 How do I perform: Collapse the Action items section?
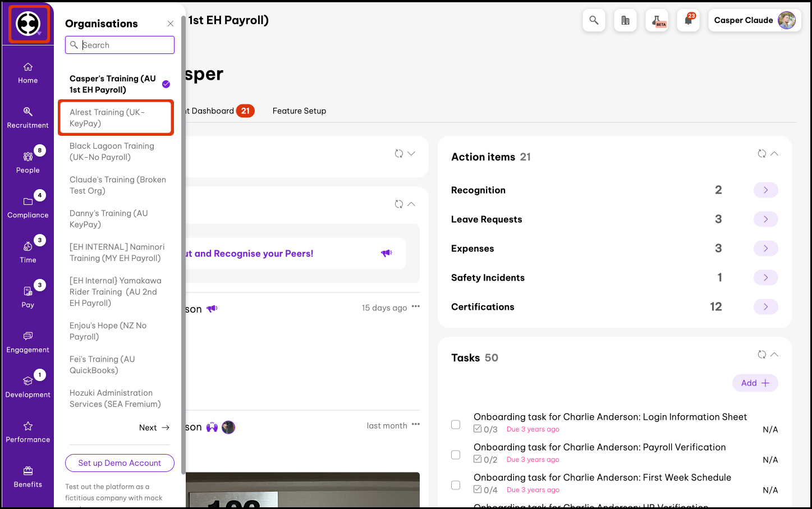[774, 154]
